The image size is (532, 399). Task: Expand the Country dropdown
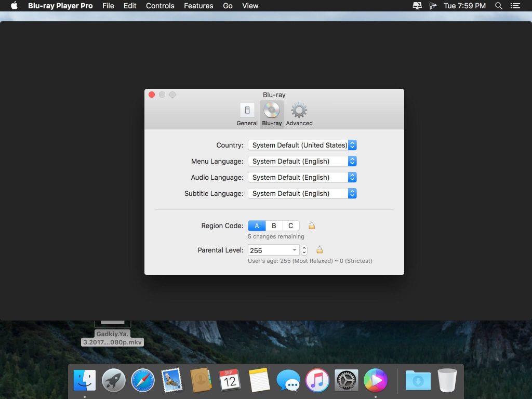[302, 145]
